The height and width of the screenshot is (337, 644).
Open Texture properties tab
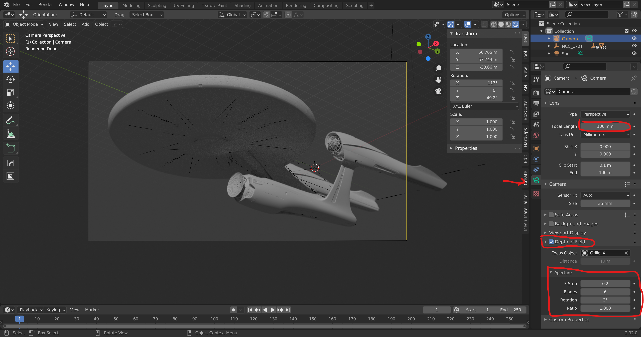pyautogui.click(x=536, y=194)
